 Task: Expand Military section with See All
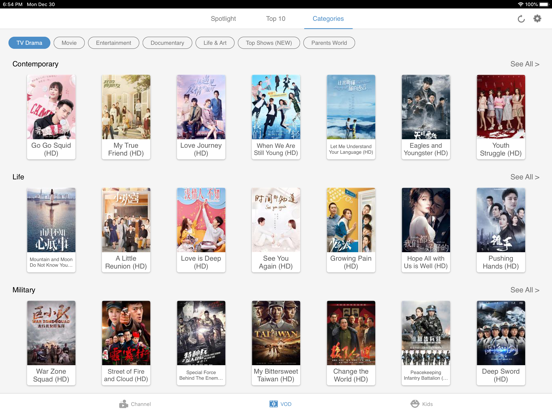[525, 290]
